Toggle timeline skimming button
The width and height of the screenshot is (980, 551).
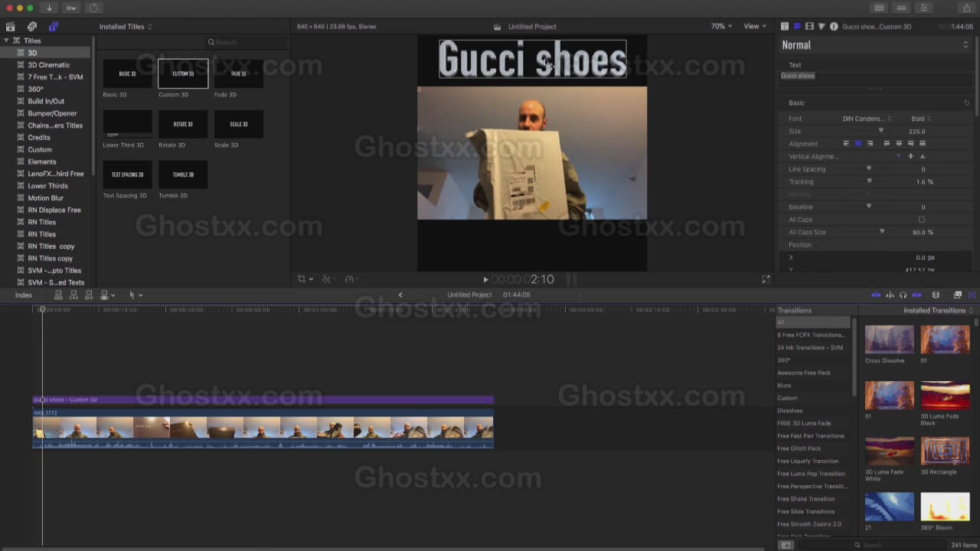pos(877,295)
